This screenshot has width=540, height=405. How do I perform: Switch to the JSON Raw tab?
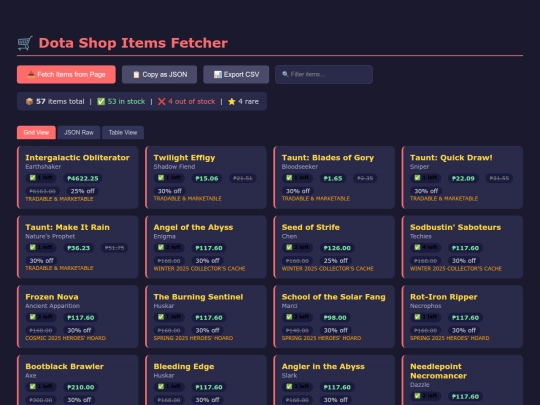pyautogui.click(x=79, y=133)
